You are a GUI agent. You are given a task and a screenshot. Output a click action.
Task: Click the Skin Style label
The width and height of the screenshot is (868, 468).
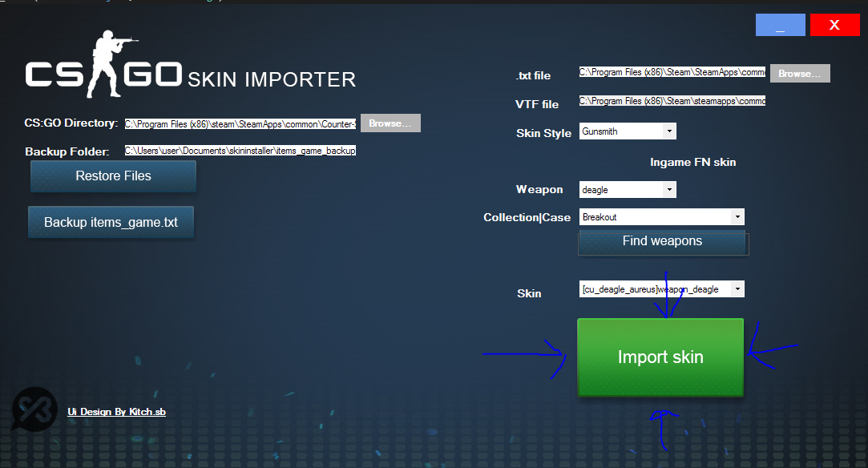click(543, 133)
